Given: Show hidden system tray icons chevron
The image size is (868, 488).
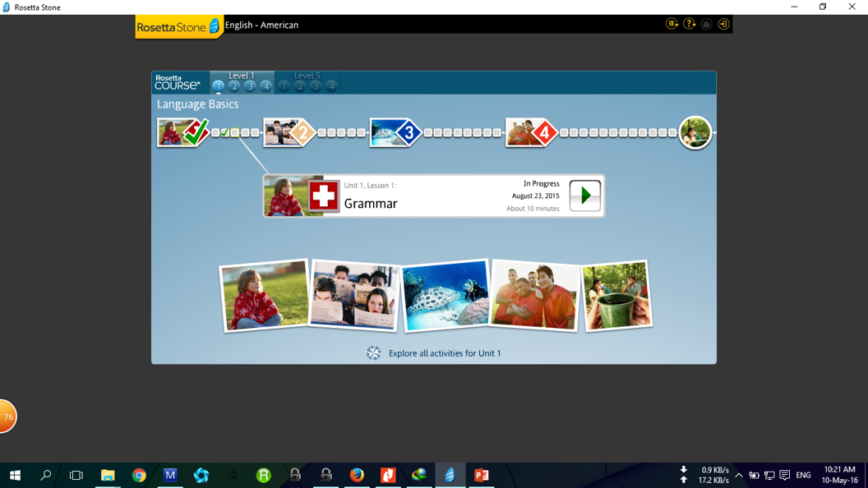Looking at the screenshot, I should click(739, 476).
